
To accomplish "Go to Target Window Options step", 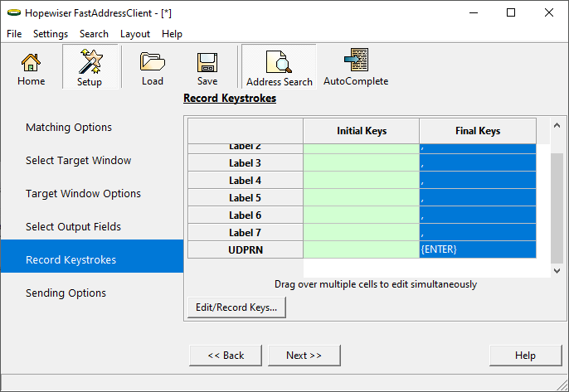I will coord(83,194).
